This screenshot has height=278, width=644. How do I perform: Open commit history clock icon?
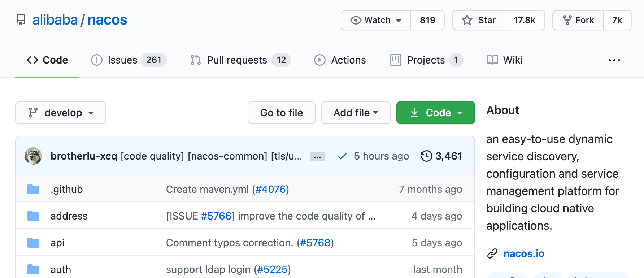click(x=426, y=156)
